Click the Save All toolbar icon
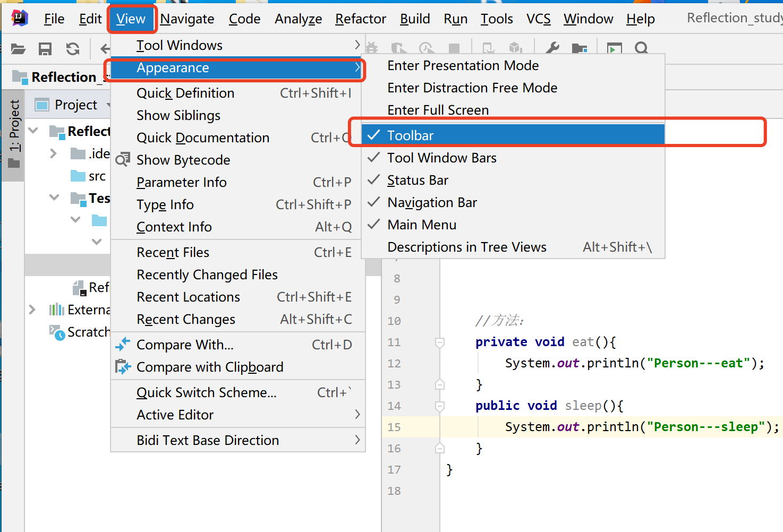 click(45, 49)
